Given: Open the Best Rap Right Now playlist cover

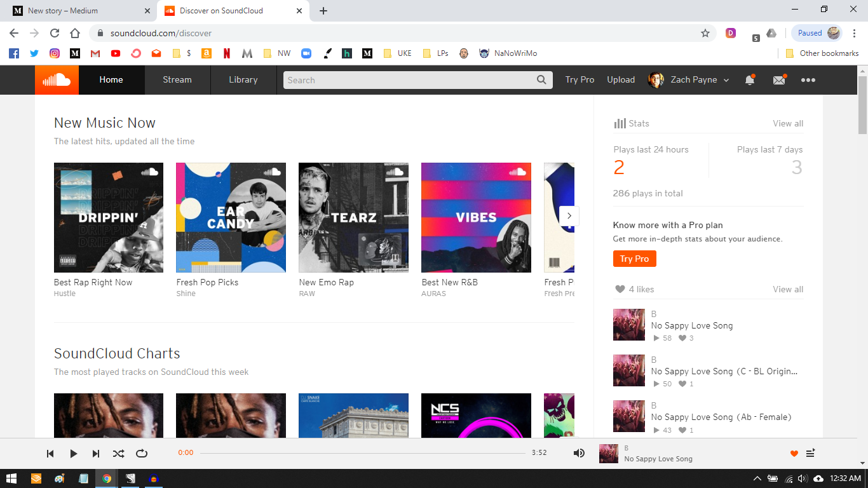Looking at the screenshot, I should pos(109,217).
